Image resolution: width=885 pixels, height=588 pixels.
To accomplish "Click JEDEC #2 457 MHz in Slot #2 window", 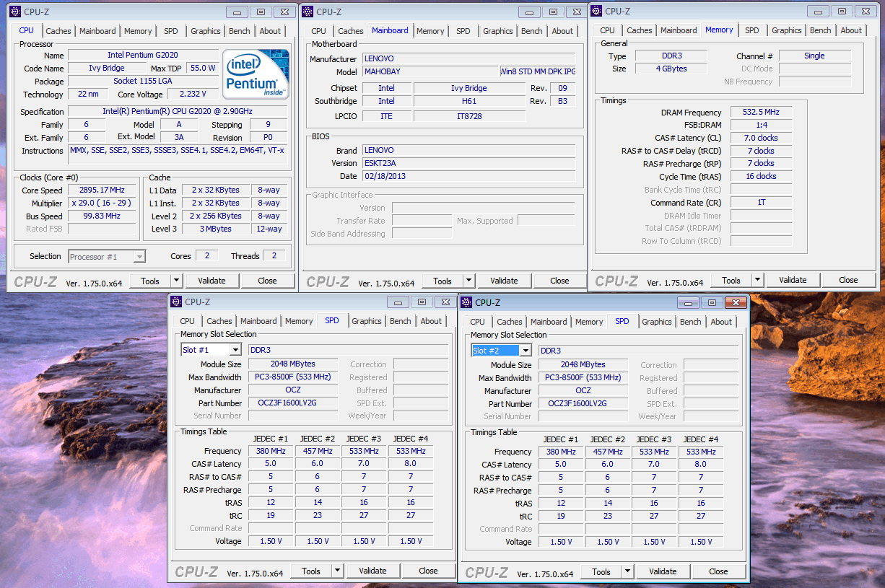I will pos(608,452).
